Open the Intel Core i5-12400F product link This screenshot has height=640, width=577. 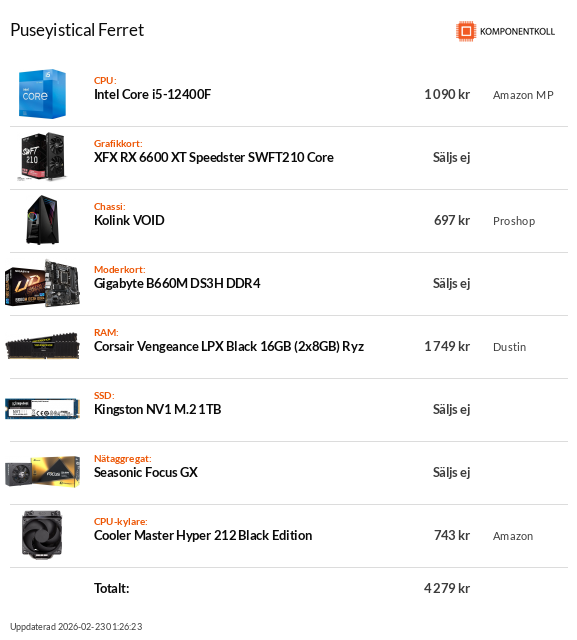point(152,94)
